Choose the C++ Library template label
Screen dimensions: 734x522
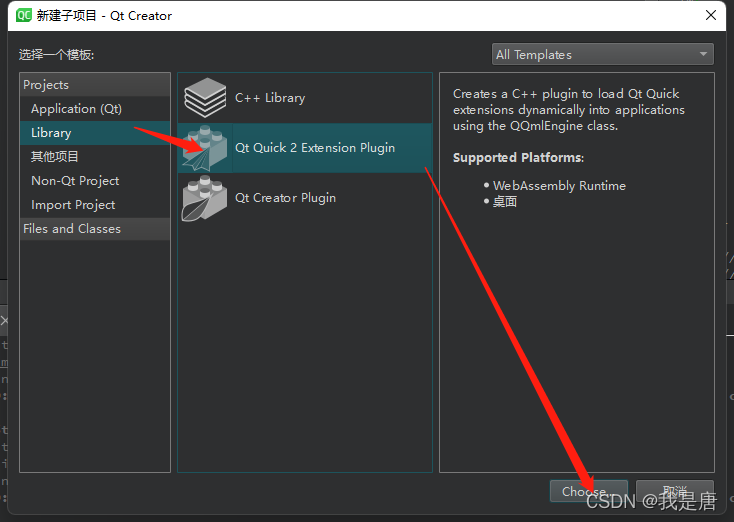pos(270,98)
